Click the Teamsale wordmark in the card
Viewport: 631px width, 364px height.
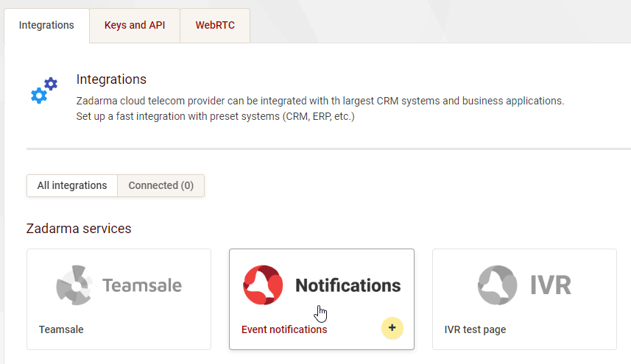pos(142,285)
